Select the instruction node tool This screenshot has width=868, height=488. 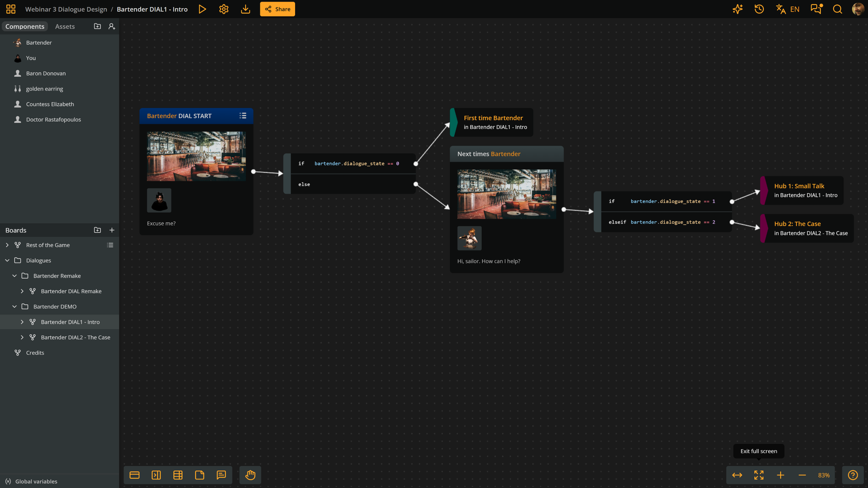coord(156,475)
